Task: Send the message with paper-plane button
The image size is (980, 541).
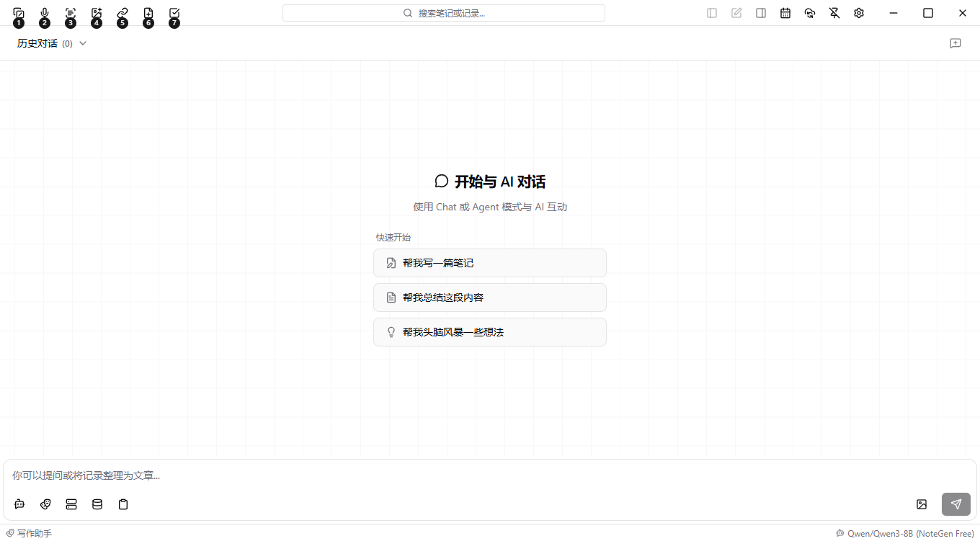Action: coord(956,504)
